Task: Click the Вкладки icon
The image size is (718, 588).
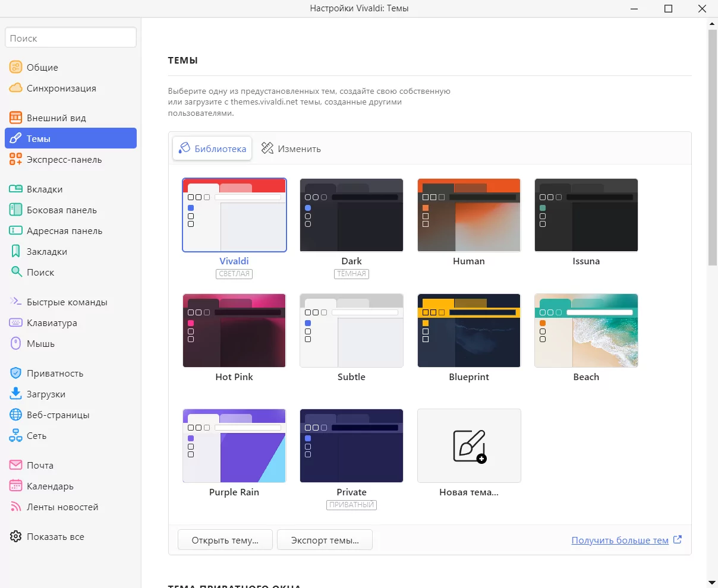Action: 16,189
